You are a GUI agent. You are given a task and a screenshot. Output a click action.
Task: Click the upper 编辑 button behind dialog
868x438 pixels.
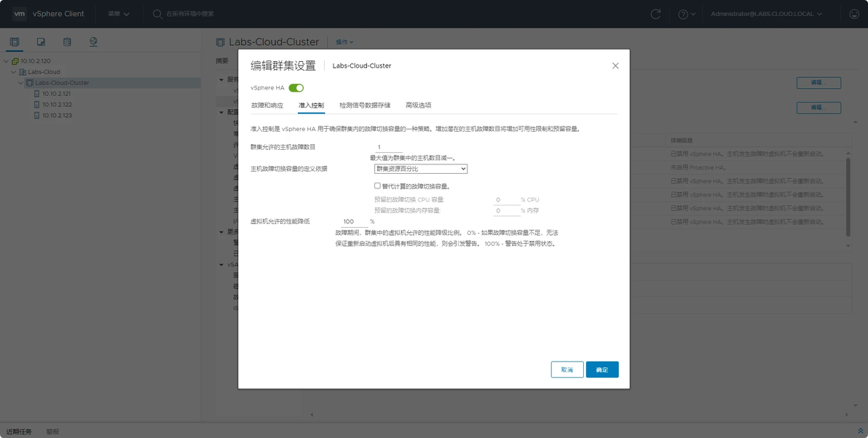pos(818,82)
